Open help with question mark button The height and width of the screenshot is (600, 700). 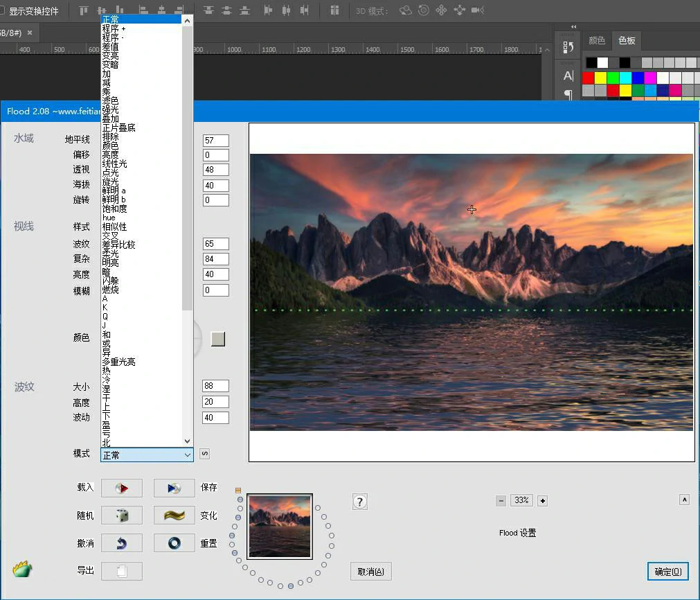click(x=360, y=502)
